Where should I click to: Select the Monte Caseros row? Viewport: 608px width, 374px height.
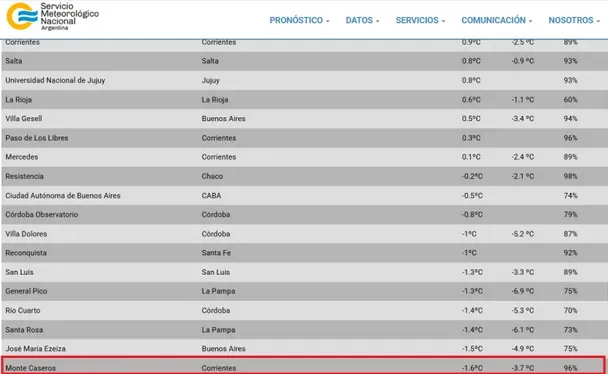pyautogui.click(x=304, y=366)
